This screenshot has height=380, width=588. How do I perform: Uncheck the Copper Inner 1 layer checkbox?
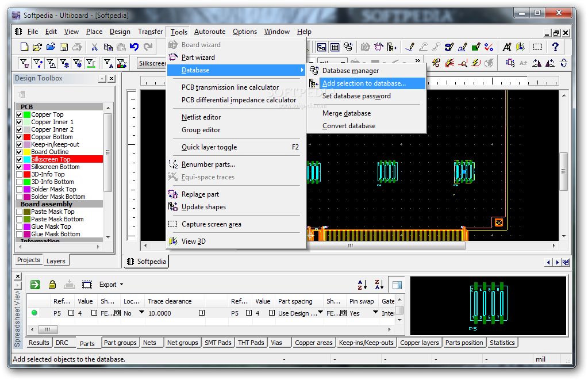coord(19,122)
